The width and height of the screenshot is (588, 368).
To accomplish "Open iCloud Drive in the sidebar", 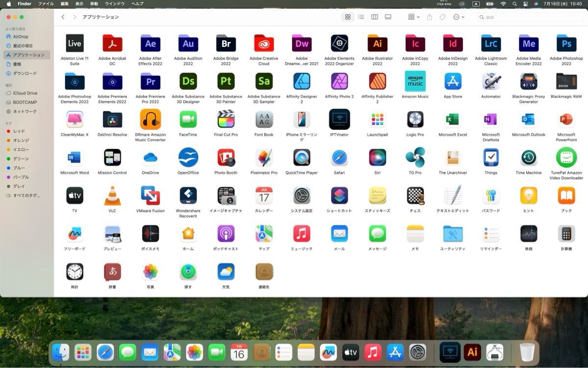I will tap(27, 93).
